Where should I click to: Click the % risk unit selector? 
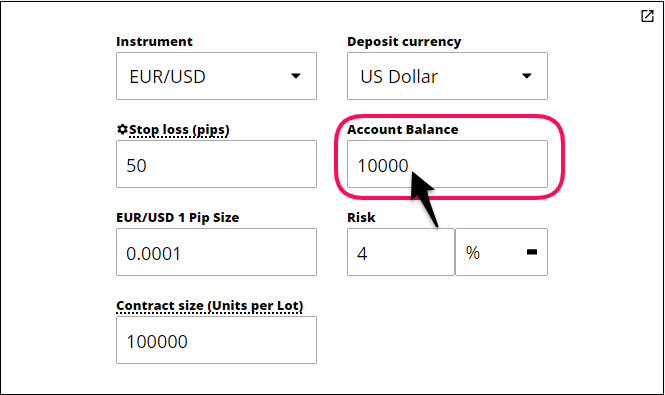coord(501,252)
